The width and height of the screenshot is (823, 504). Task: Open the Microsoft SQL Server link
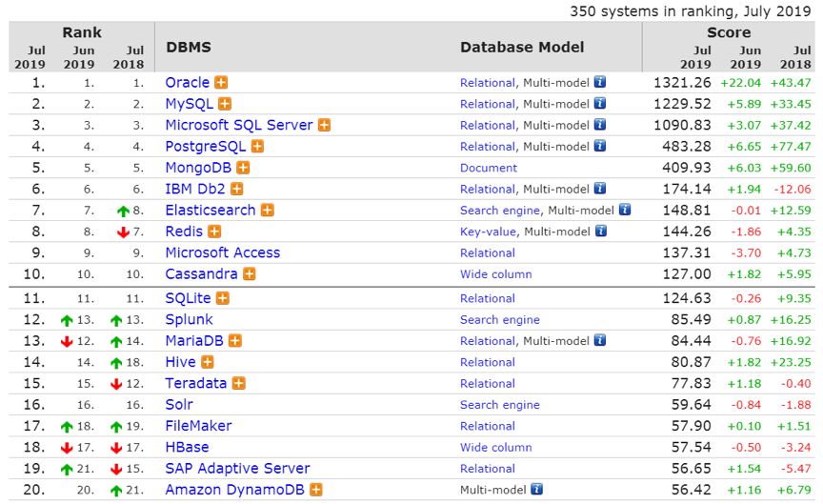tap(239, 125)
